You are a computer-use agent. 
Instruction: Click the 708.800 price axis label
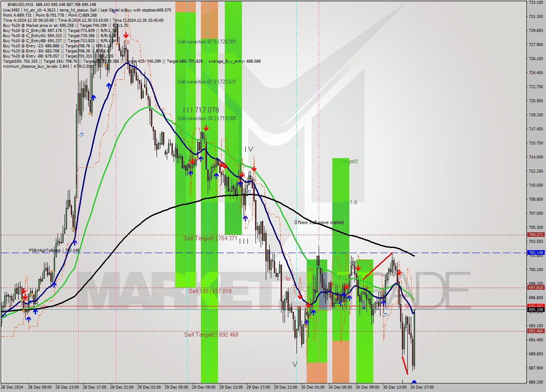[536, 199]
